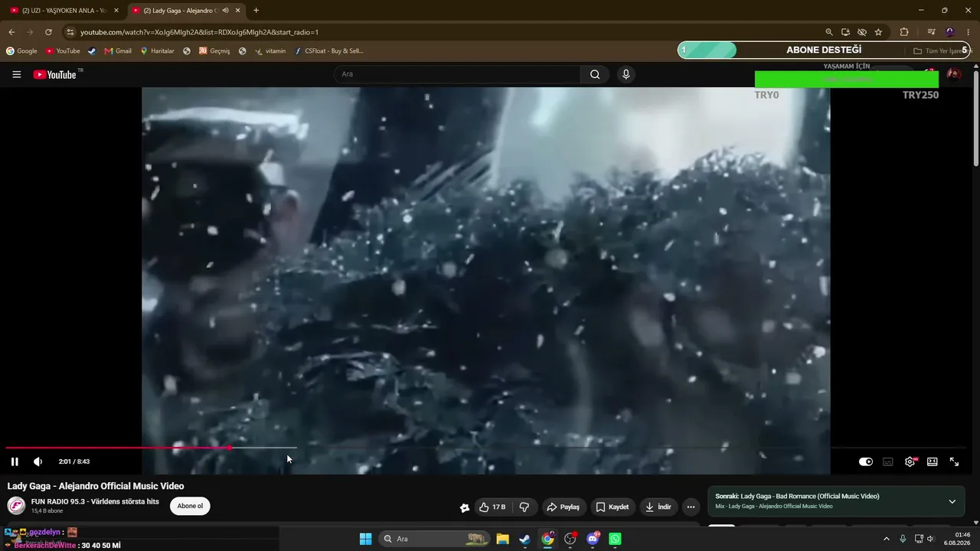The height and width of the screenshot is (551, 980).
Task: Open the Google bookmark
Action: pyautogui.click(x=21, y=51)
